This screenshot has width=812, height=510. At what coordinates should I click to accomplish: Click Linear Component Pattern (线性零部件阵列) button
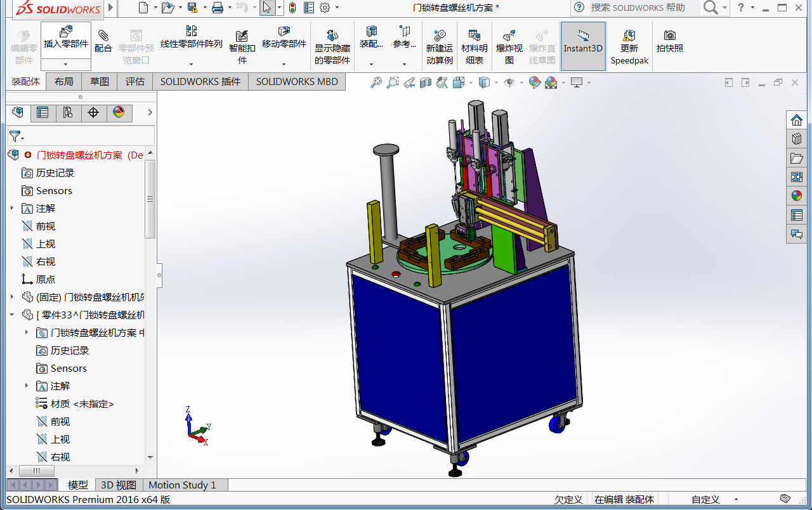click(x=191, y=32)
